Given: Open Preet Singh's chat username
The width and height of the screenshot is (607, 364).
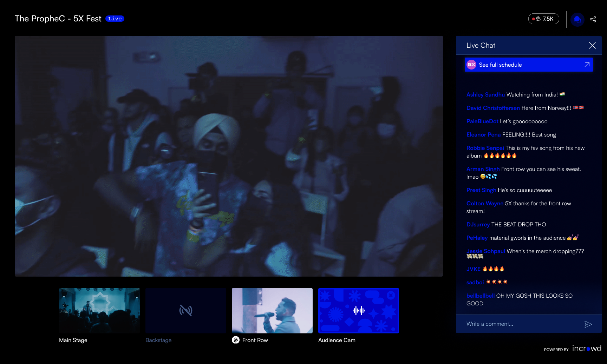Looking at the screenshot, I should pyautogui.click(x=481, y=190).
